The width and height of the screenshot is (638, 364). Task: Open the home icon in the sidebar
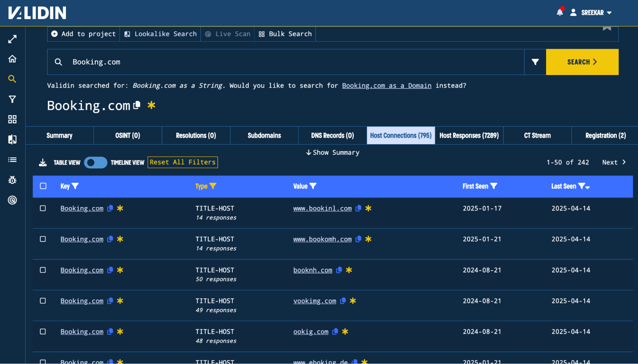tap(12, 59)
